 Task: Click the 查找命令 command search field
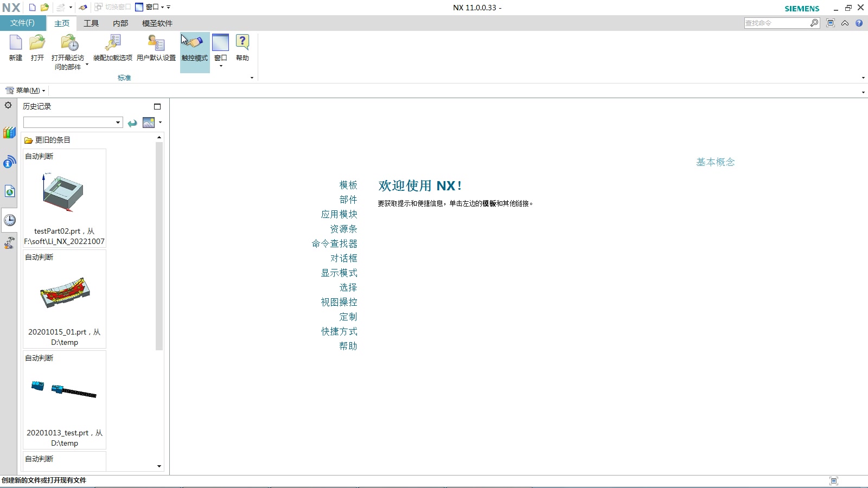pos(777,23)
